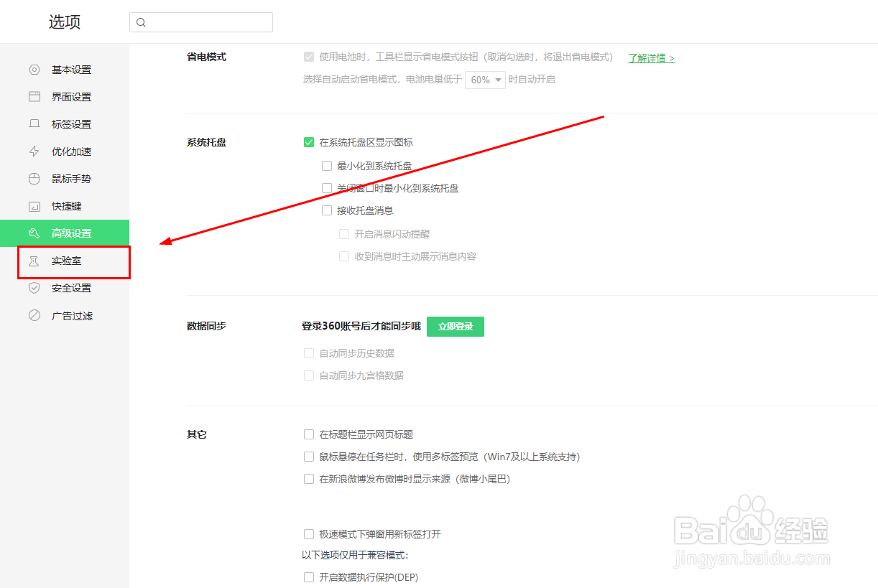Click the 优化加速 lightning icon
The height and width of the screenshot is (588, 878).
[34, 151]
